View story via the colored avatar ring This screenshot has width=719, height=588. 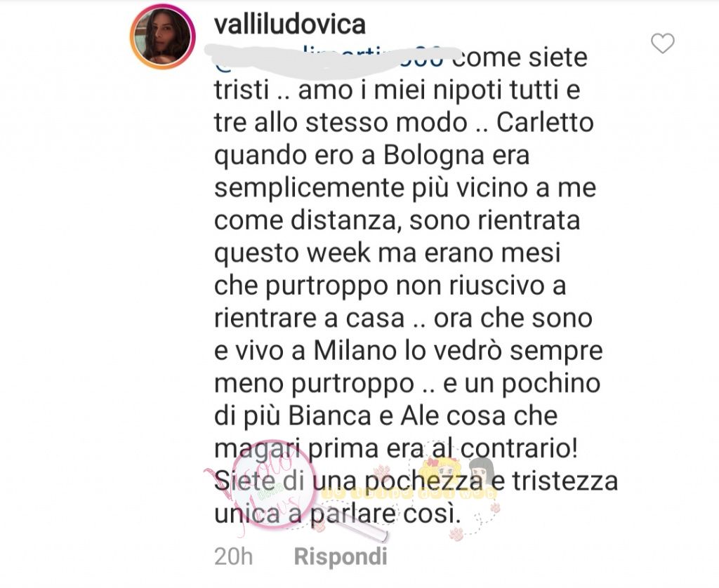point(163,36)
